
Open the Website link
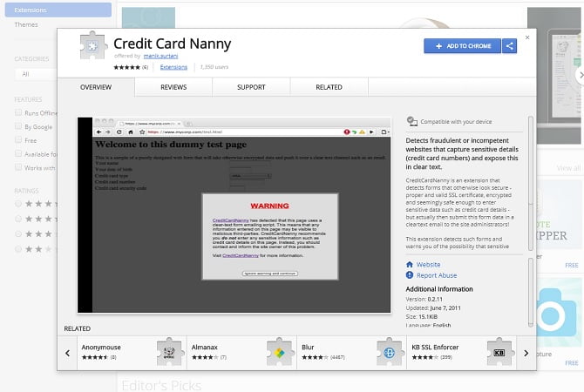tap(428, 264)
